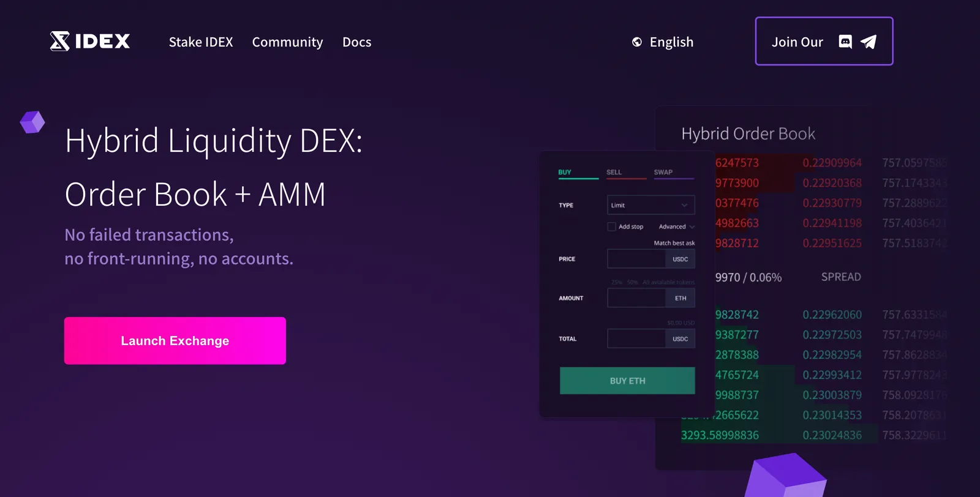Viewport: 980px width, 497px height.
Task: Select bid price 0.22993412
Action: (x=832, y=375)
